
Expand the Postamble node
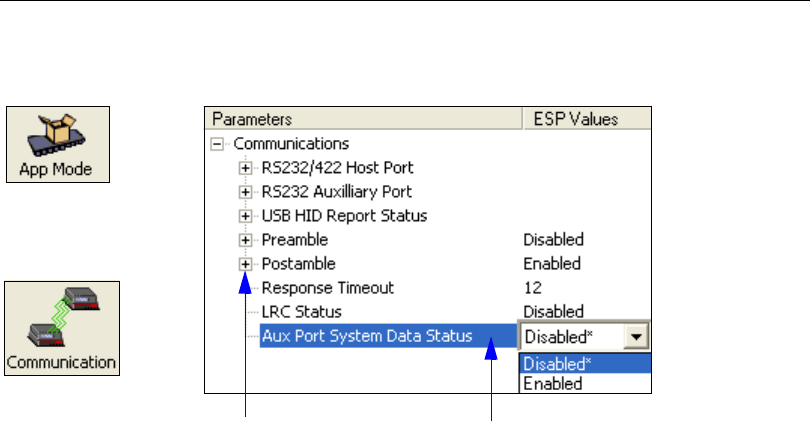tap(245, 264)
